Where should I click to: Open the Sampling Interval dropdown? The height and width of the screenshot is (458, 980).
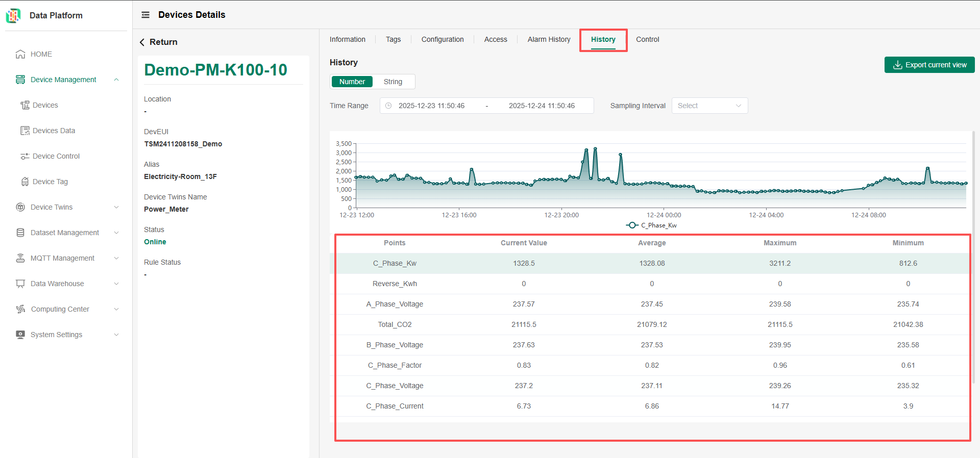[x=709, y=106]
